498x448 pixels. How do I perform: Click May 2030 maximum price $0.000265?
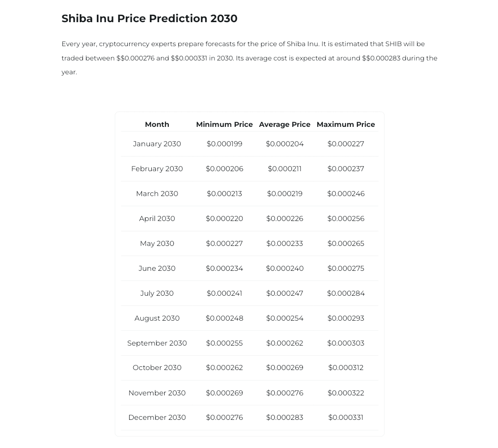tap(345, 244)
